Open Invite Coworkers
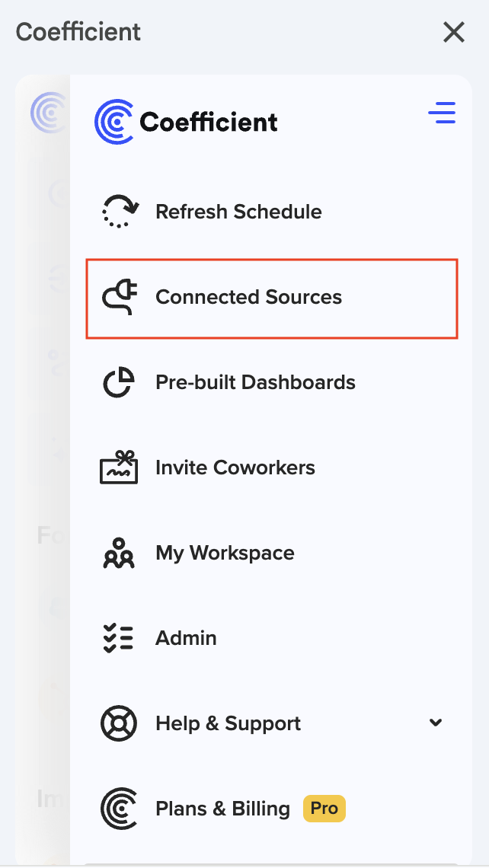This screenshot has width=489, height=868. tap(235, 468)
